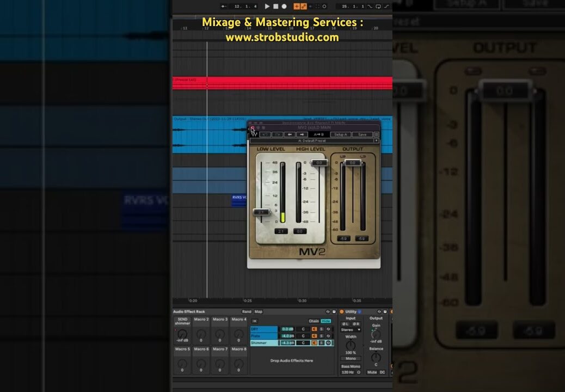This screenshot has width=565, height=392.
Task: Click the right Output peak value box
Action: (362, 238)
